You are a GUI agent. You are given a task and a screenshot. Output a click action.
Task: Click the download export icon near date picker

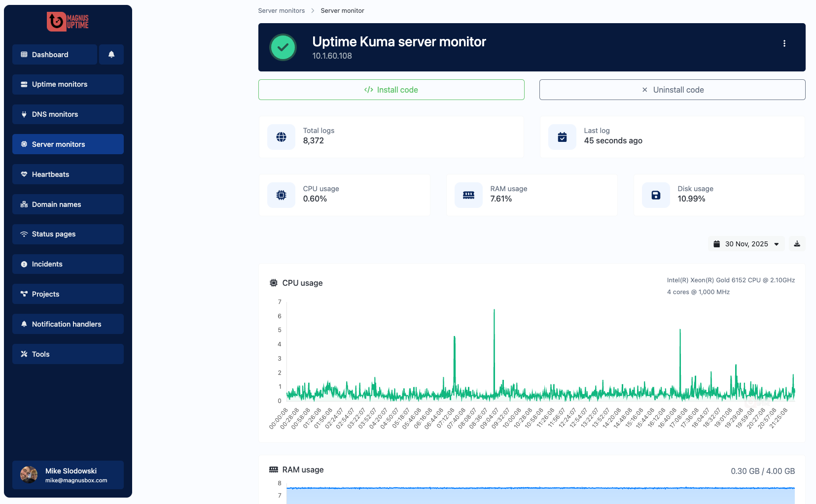click(797, 243)
